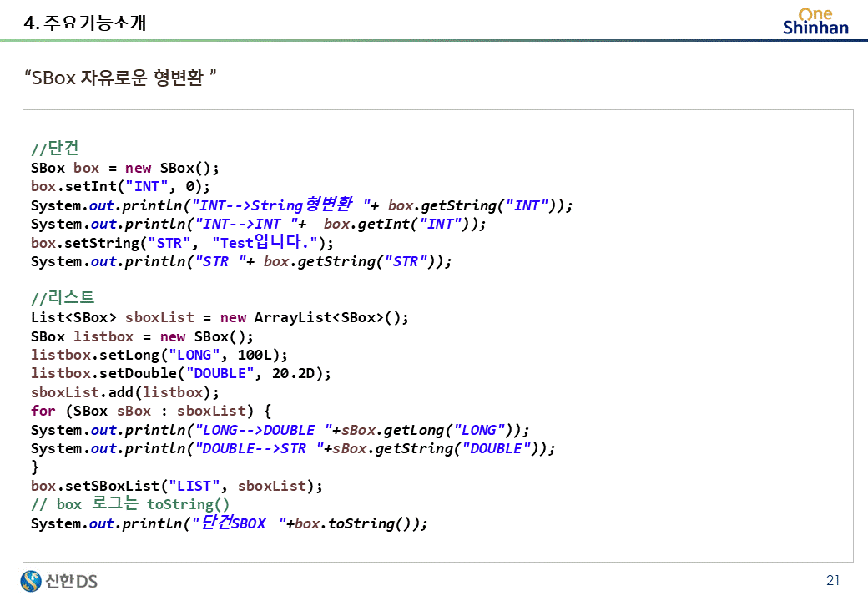This screenshot has height=601, width=868.
Task: Click the comment '// box 로그는 toString()'
Action: 130,504
